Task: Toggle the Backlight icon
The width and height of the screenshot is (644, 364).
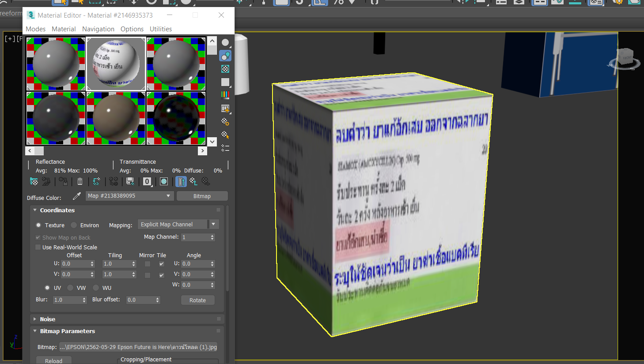Action: click(225, 56)
